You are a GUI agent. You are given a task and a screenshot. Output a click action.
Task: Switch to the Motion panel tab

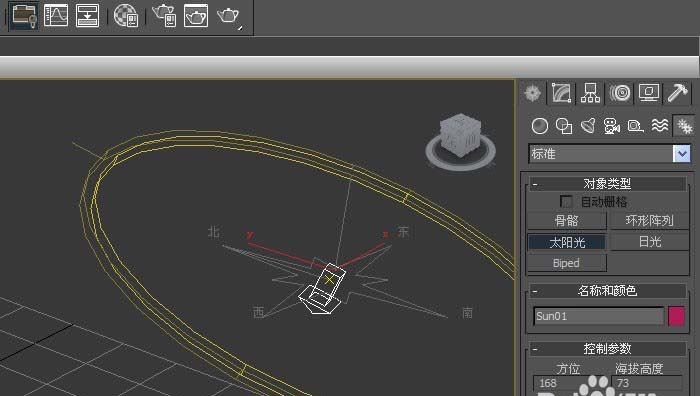pos(620,93)
